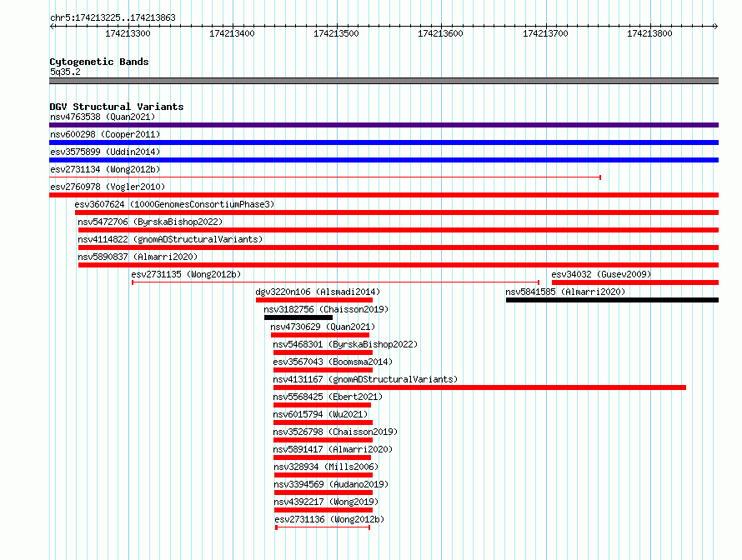Image resolution: width=742 pixels, height=560 pixels.
Task: Click nsv5890837 (Almarri2020) label
Action: click(138, 257)
